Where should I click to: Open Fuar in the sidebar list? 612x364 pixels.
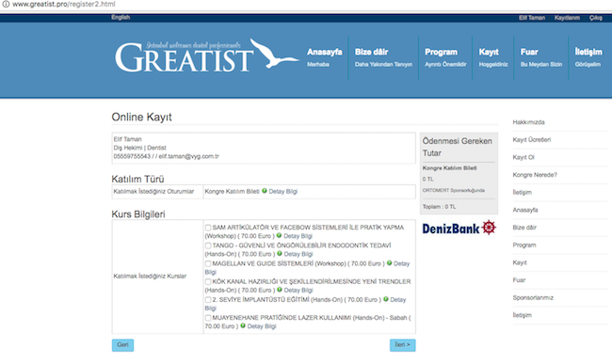pyautogui.click(x=519, y=280)
